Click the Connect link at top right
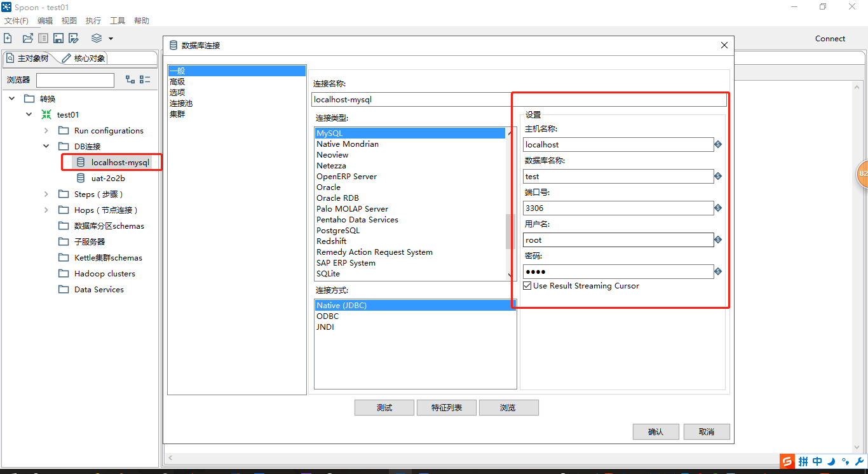 [x=831, y=39]
